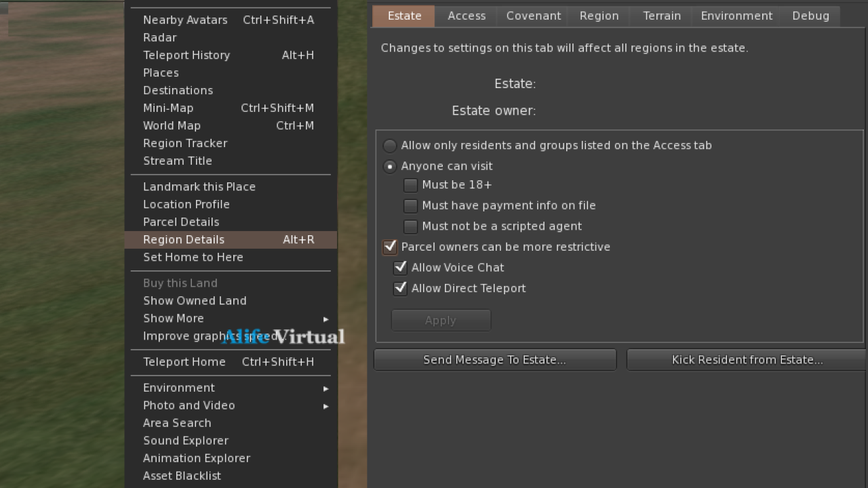Open Teleport History menu entry

pos(231,56)
